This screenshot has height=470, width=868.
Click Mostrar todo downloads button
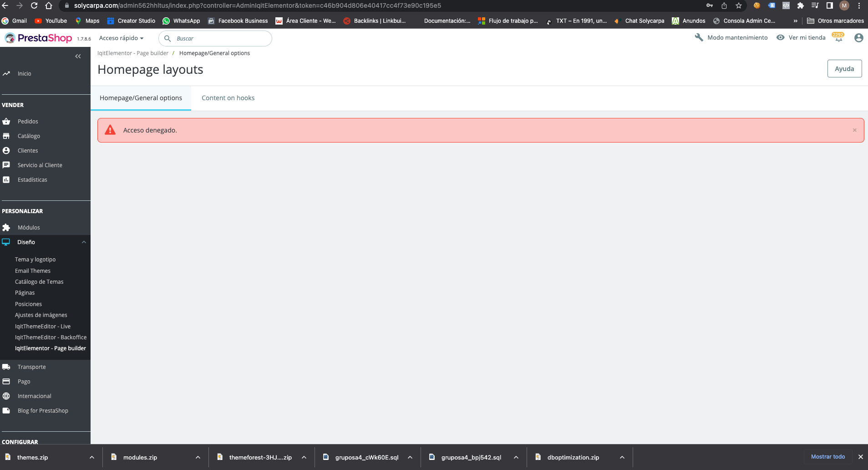click(827, 456)
